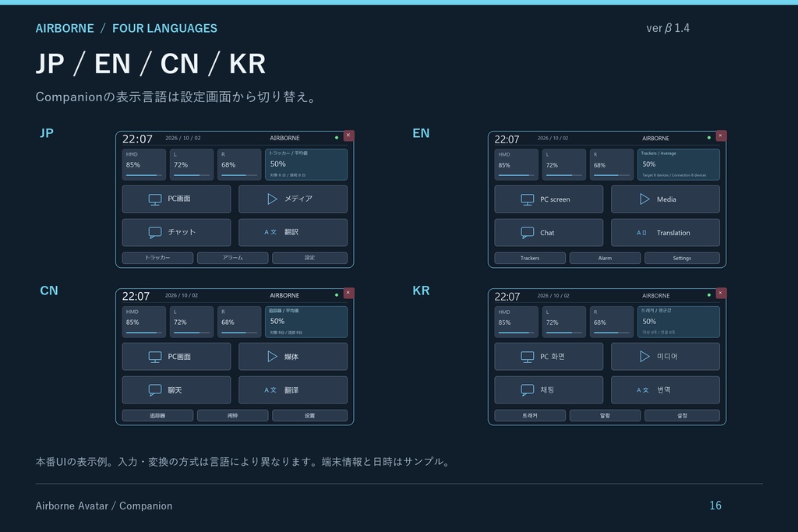Click the green status dot in the CN panel
This screenshot has width=798, height=532.
tap(337, 295)
